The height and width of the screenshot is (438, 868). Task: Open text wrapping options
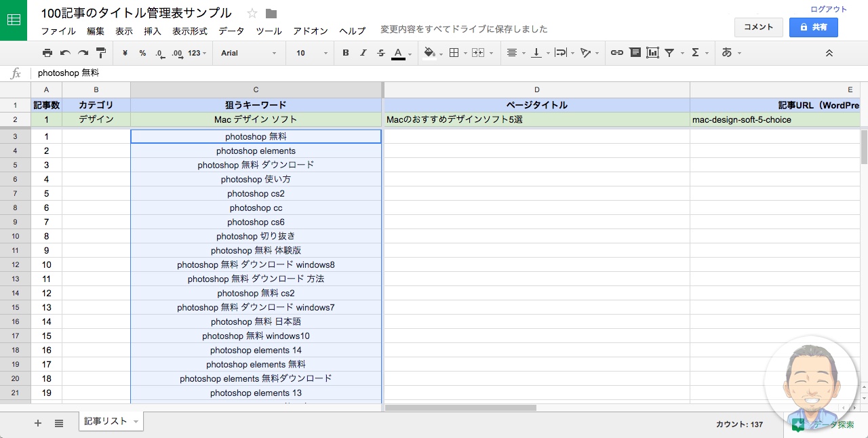[x=564, y=53]
